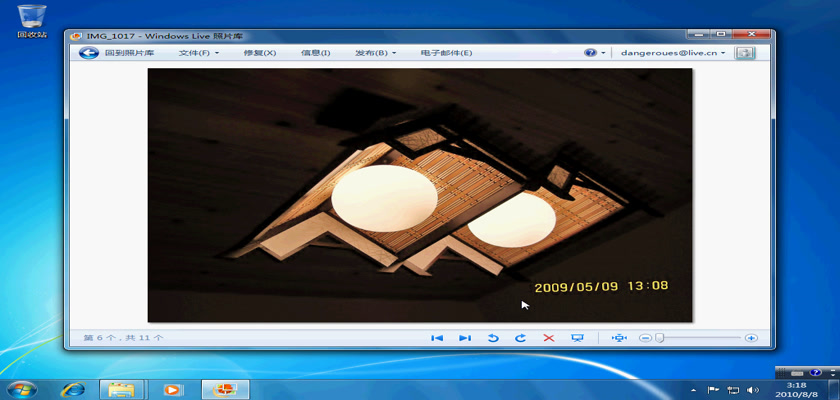Click the displayed lamp photo
The image size is (840, 400).
pyautogui.click(x=420, y=195)
